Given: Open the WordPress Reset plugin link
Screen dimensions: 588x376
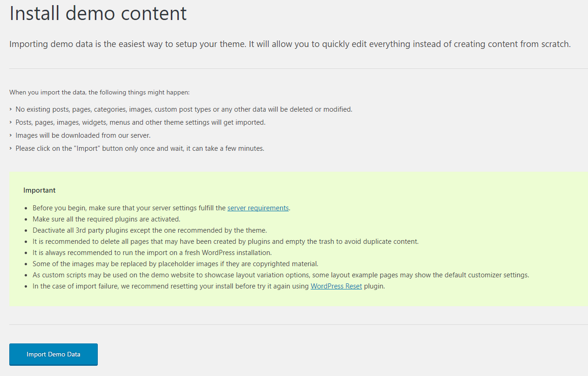Looking at the screenshot, I should point(336,286).
